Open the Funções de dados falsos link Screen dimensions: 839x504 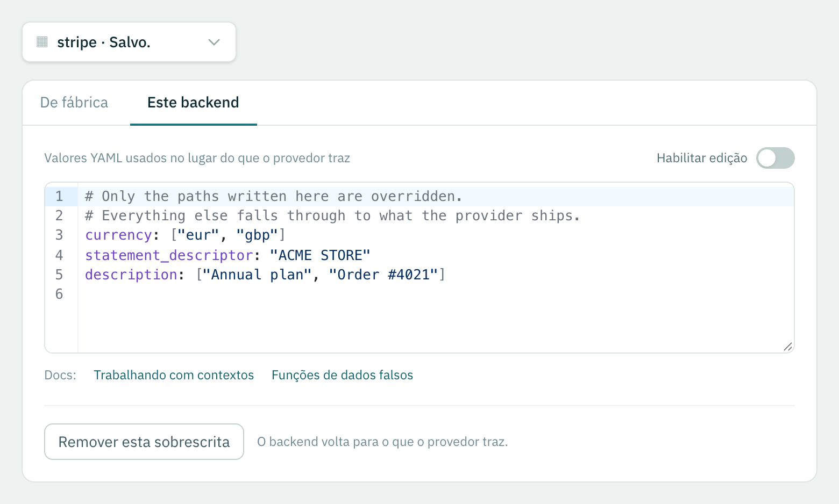coord(342,375)
